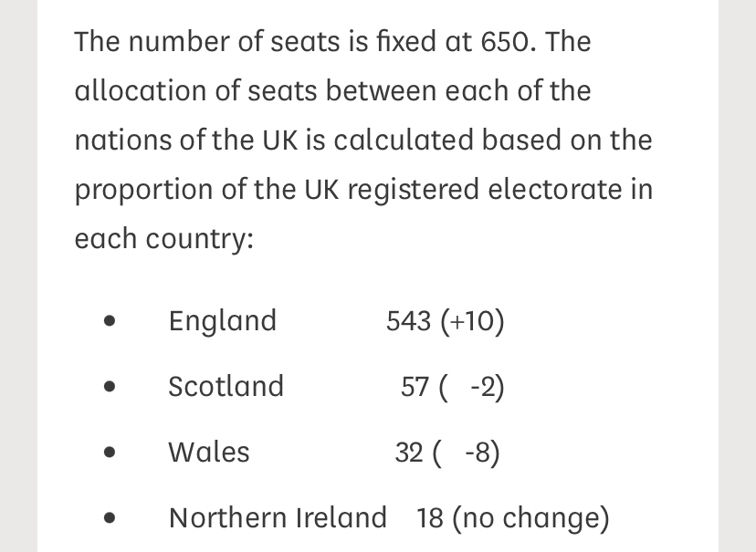The image size is (756, 552).
Task: Click the bullet point beside Scotland
Action: (x=110, y=386)
